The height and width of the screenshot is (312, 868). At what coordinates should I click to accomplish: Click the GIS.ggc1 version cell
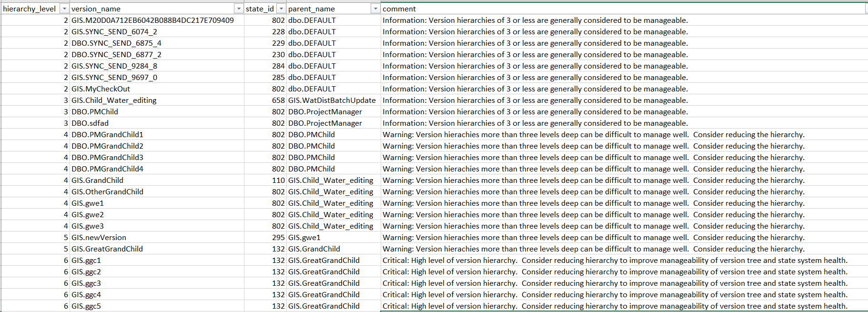[x=157, y=260]
